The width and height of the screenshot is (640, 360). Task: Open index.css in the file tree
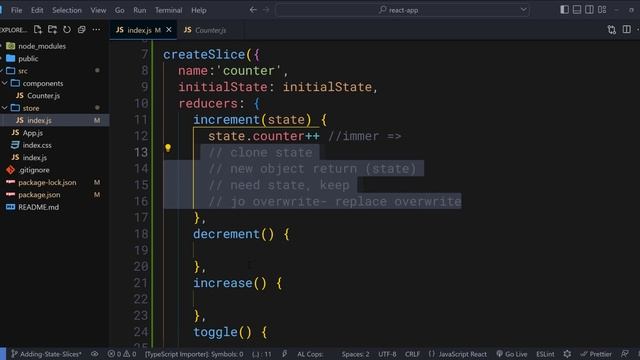[37, 145]
